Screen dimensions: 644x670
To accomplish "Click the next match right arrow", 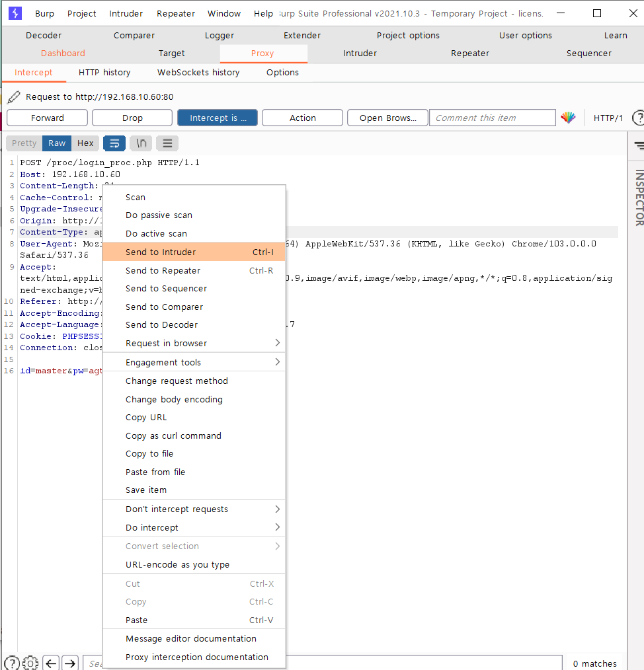I will pos(70,663).
